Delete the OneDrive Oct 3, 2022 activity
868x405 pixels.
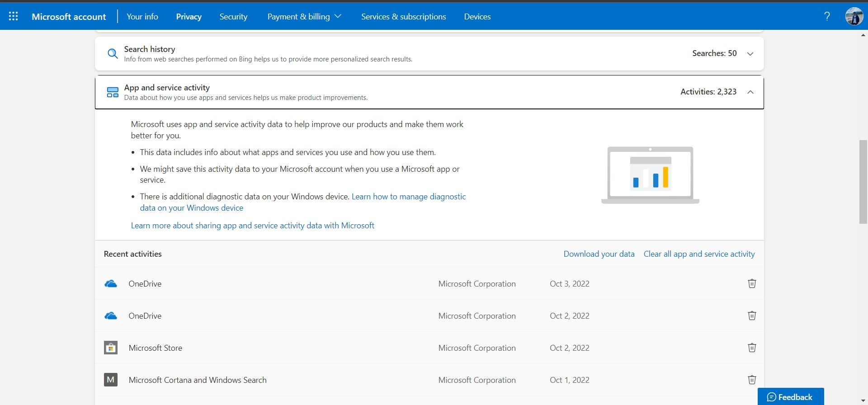coord(752,283)
